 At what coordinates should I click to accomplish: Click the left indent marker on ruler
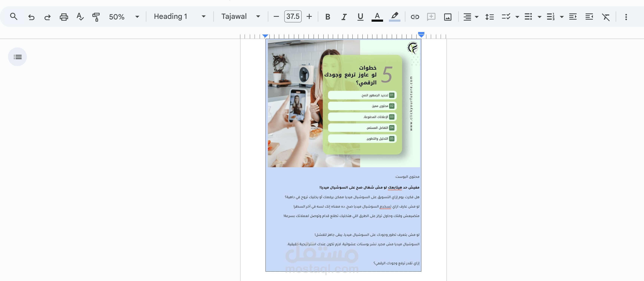pos(265,36)
